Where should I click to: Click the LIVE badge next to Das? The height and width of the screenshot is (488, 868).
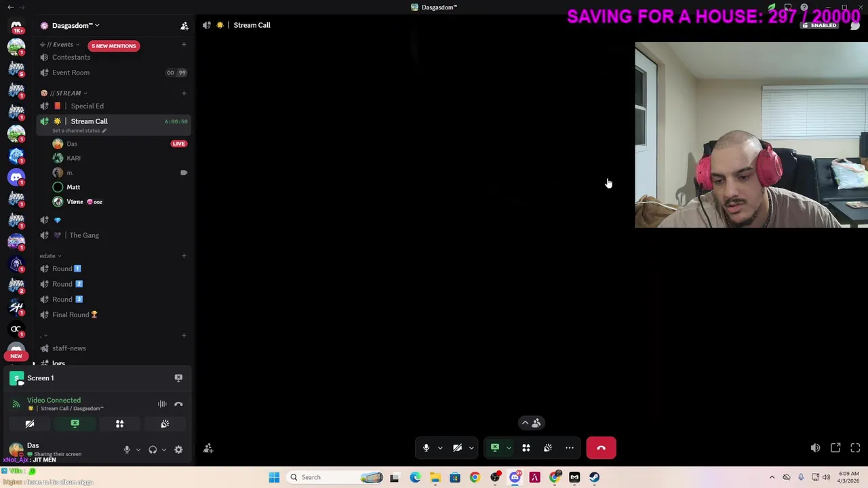point(179,144)
